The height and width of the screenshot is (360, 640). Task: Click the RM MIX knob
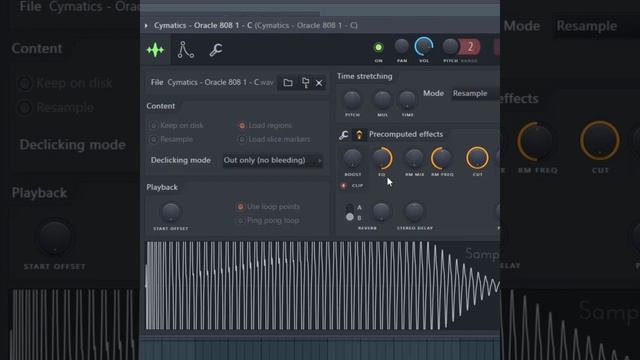(x=414, y=158)
